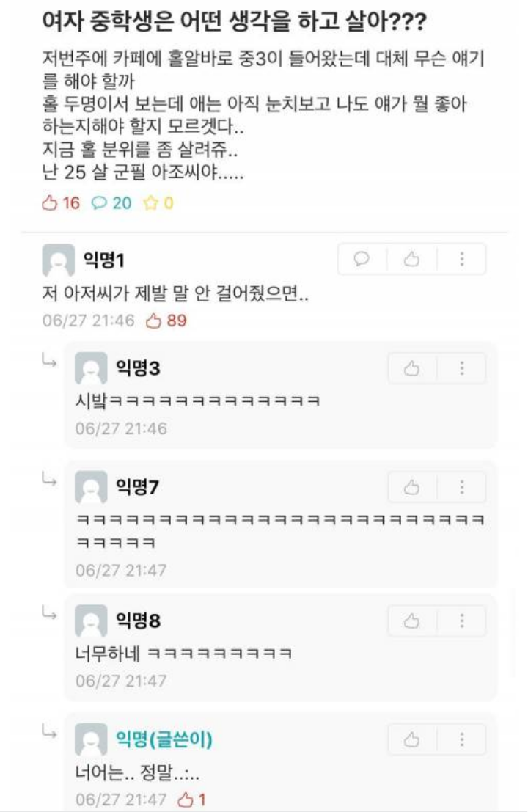Give a thumbs-up to 익명7's reply
This screenshot has height=812, width=528.
coord(411,487)
